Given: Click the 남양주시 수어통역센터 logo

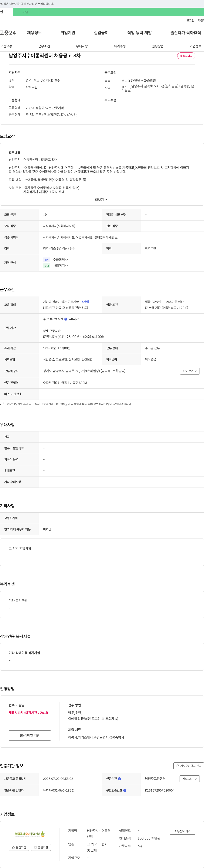Looking at the screenshot, I should 30,834.
